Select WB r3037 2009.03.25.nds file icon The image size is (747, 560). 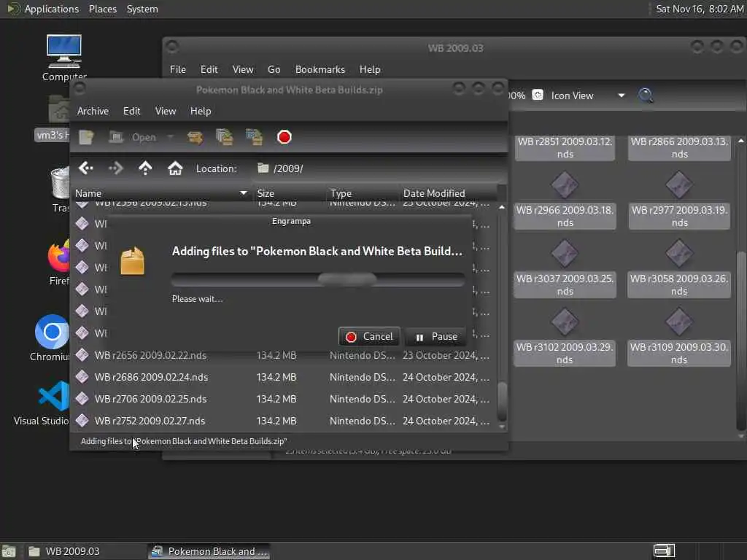(x=565, y=253)
